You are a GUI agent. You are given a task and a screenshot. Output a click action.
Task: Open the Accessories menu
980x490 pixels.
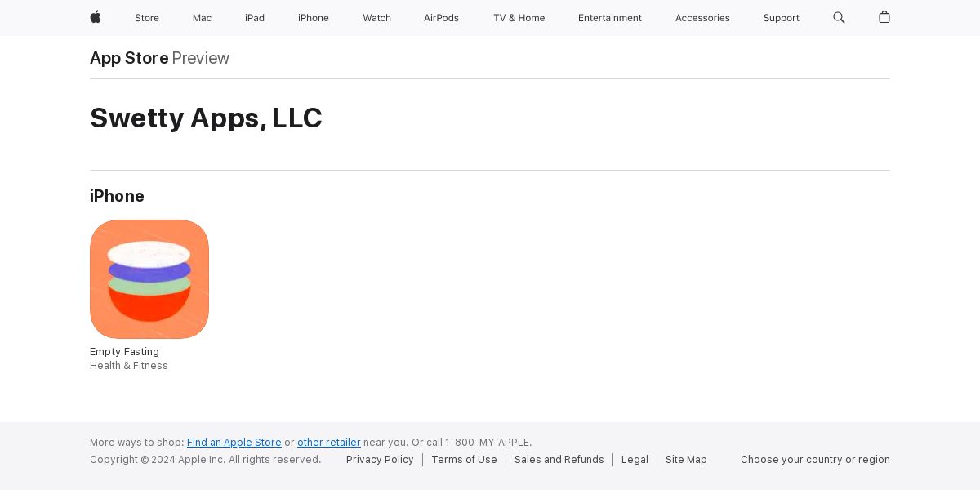pyautogui.click(x=702, y=18)
